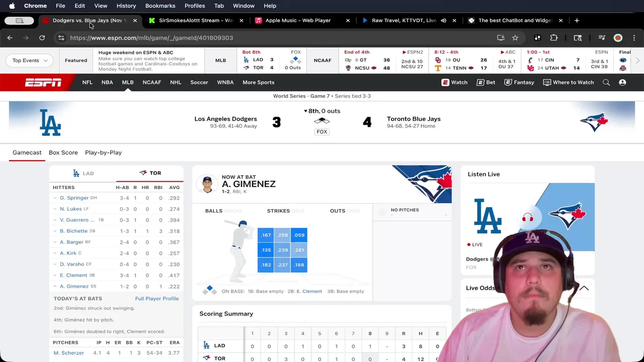Go back using browser back arrow
This screenshot has width=644, height=362.
point(10,38)
